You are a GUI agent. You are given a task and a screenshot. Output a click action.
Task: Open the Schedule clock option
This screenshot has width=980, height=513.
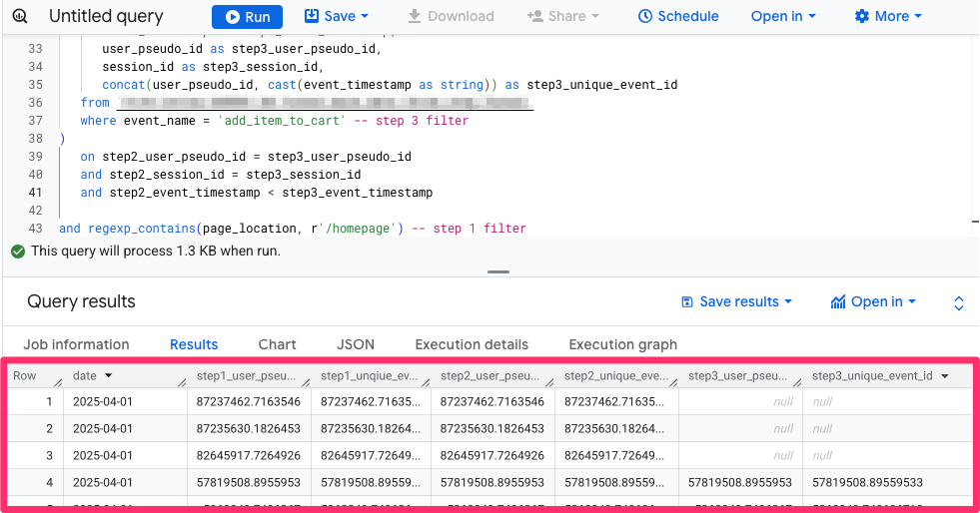pyautogui.click(x=678, y=17)
